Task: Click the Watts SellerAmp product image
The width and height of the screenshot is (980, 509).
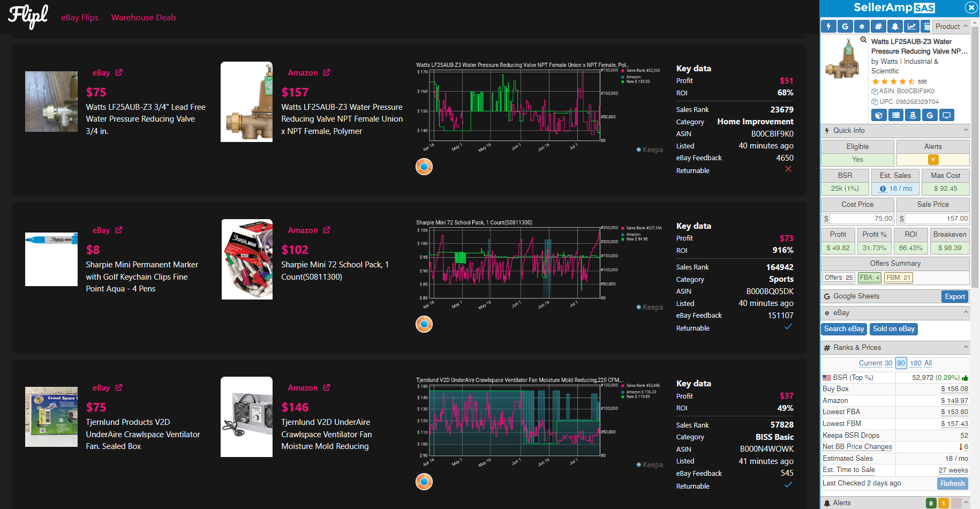Action: click(843, 59)
